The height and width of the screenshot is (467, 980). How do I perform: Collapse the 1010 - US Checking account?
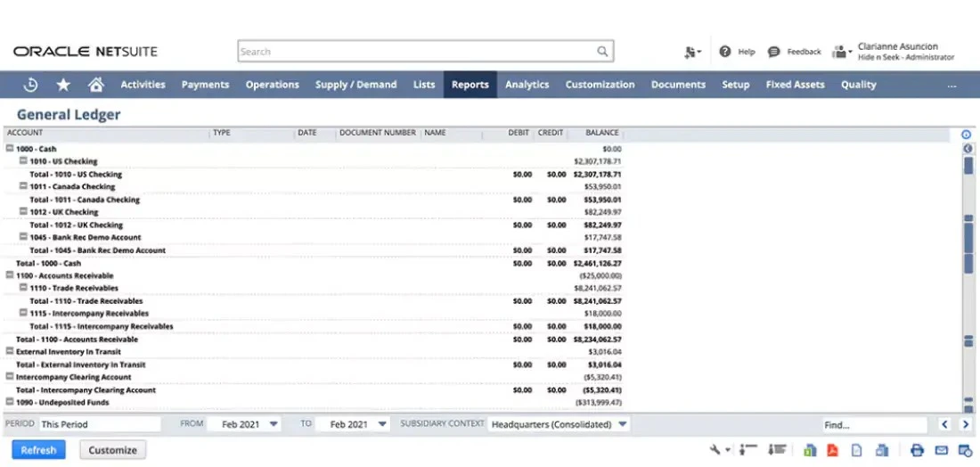click(23, 160)
